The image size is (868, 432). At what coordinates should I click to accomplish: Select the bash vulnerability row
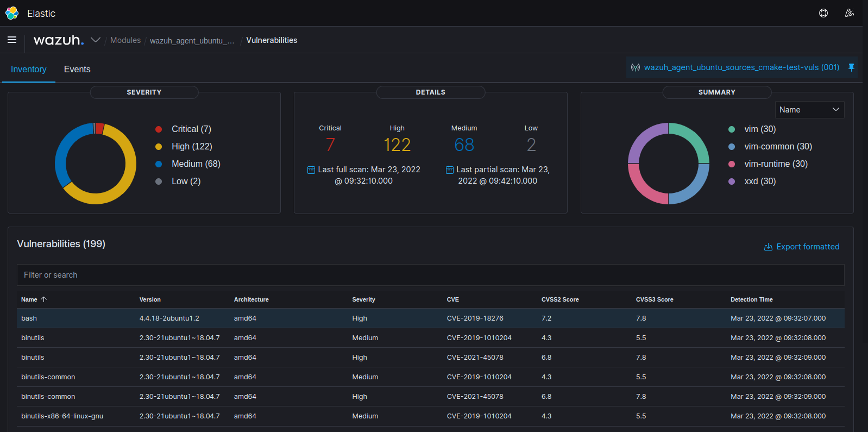(x=431, y=318)
